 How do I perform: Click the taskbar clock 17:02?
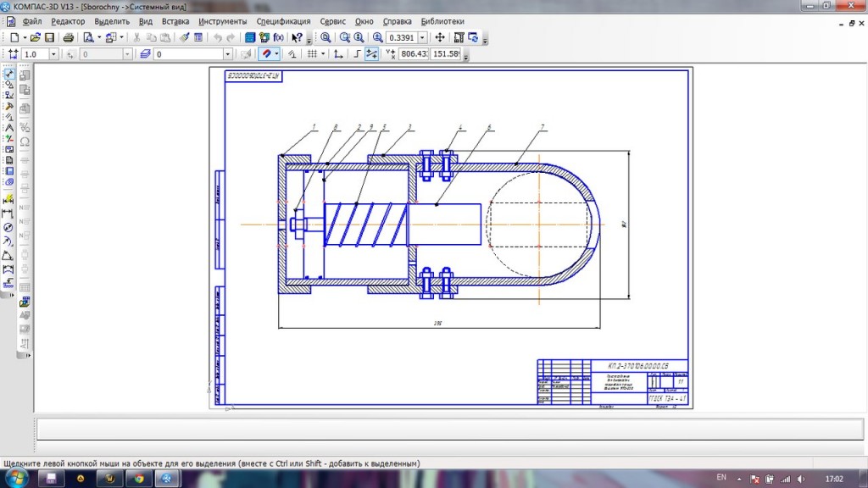pyautogui.click(x=834, y=480)
